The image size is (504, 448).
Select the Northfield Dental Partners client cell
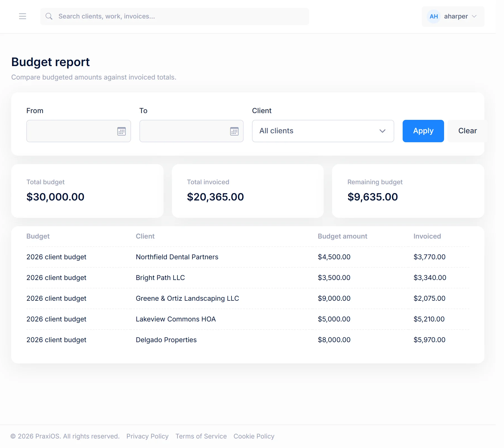pyautogui.click(x=177, y=257)
